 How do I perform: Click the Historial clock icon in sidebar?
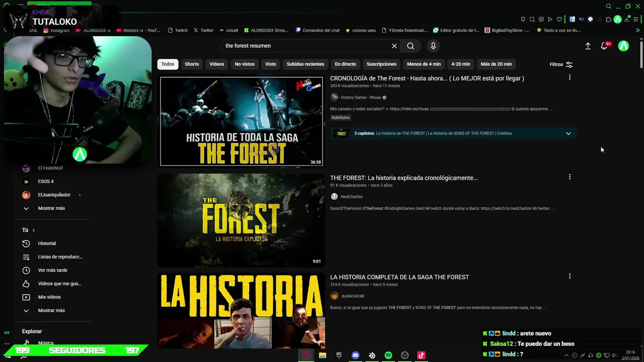(26, 243)
